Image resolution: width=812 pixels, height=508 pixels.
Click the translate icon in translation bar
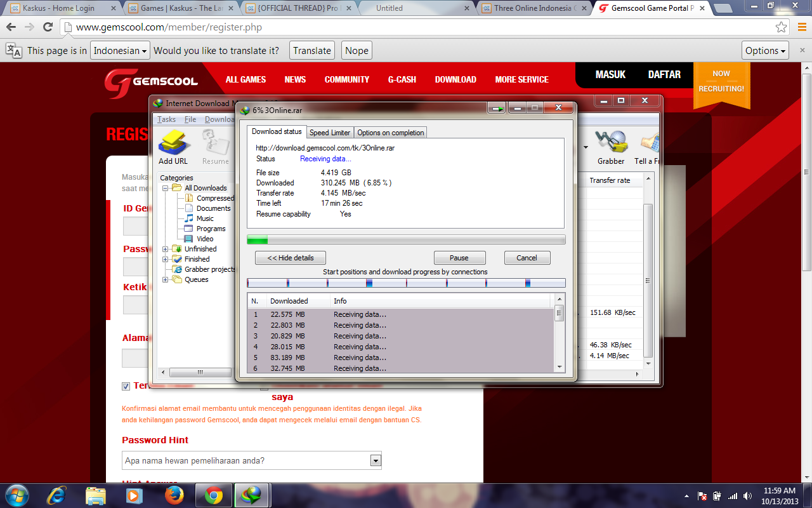tap(14, 50)
